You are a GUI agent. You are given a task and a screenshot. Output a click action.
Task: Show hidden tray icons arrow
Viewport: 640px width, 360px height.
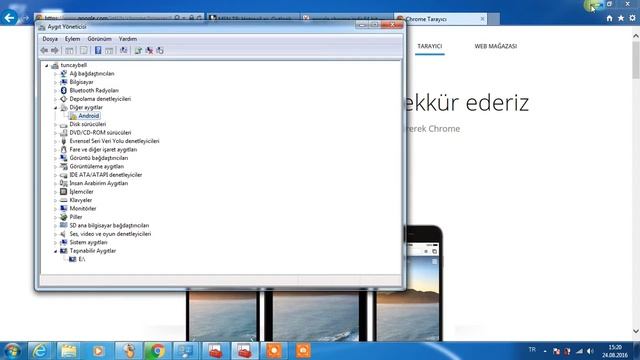tap(545, 351)
